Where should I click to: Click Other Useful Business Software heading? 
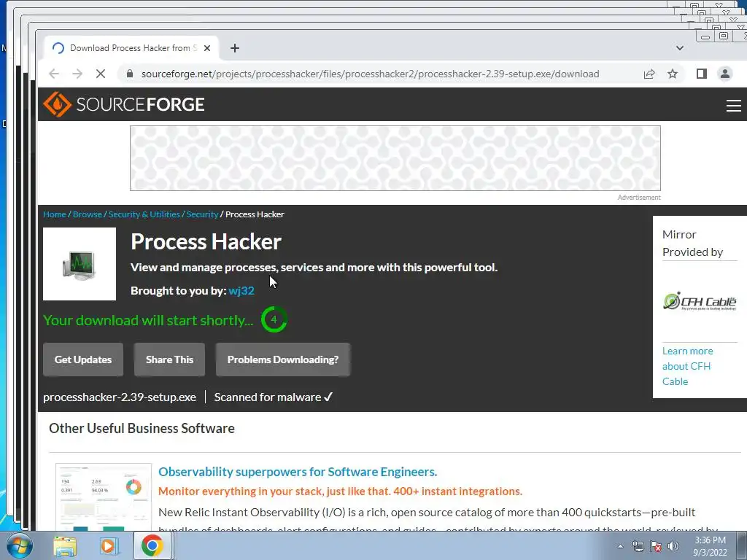[x=142, y=428]
